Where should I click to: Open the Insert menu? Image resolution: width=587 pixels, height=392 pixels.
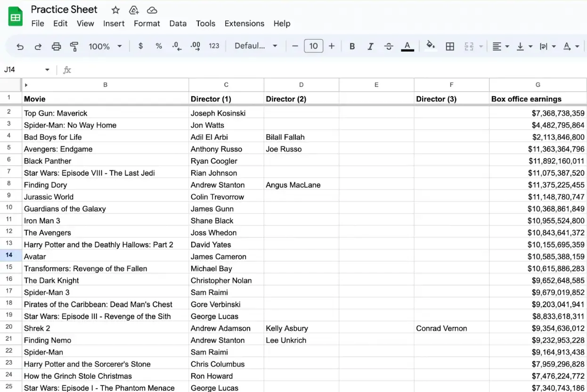click(114, 24)
